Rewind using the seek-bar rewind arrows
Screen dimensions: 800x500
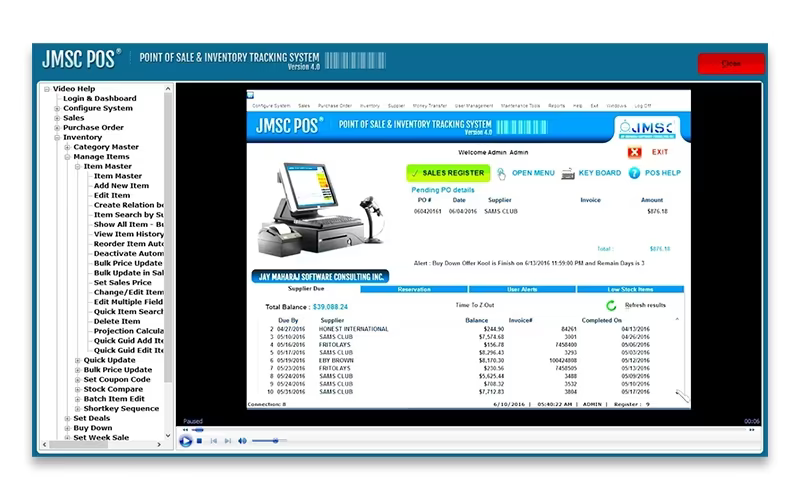185,430
